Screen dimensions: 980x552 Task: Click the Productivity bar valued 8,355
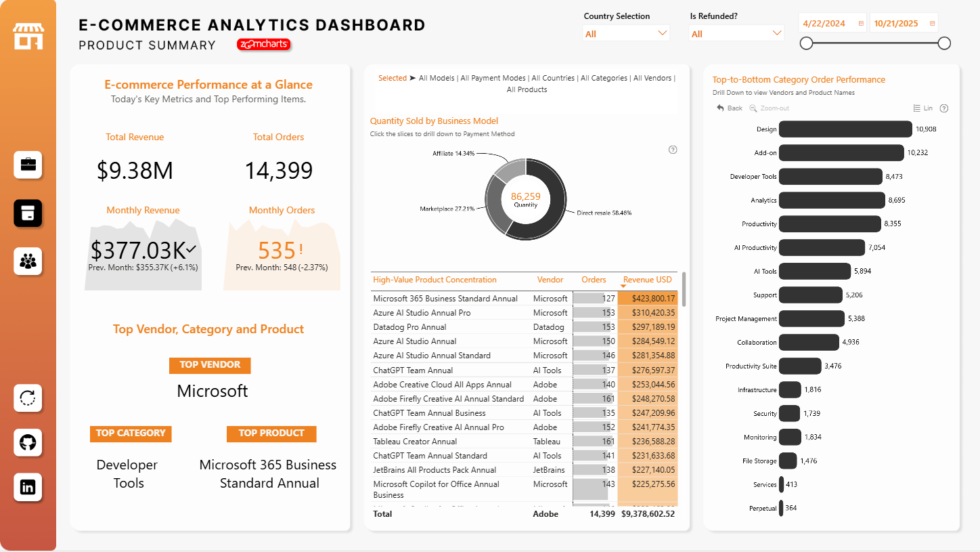tap(830, 224)
